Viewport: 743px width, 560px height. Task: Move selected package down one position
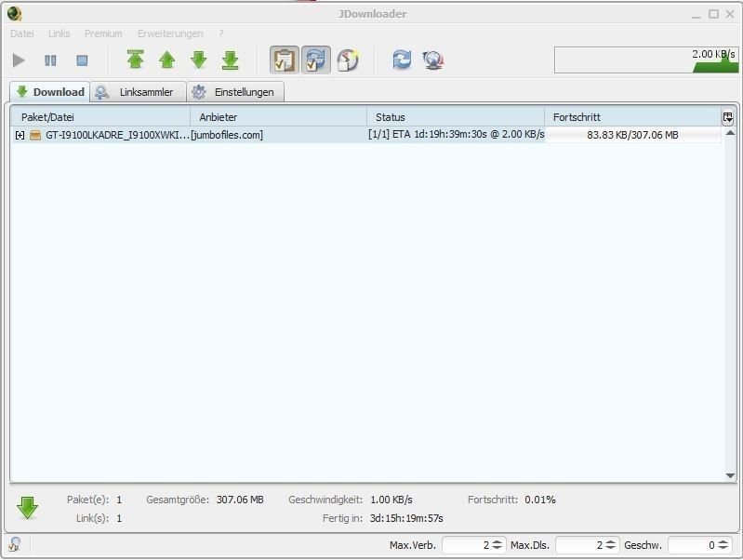(x=199, y=60)
